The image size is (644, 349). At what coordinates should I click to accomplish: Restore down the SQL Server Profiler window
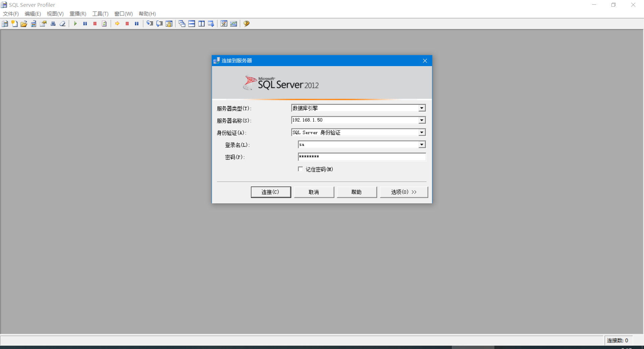coord(613,5)
